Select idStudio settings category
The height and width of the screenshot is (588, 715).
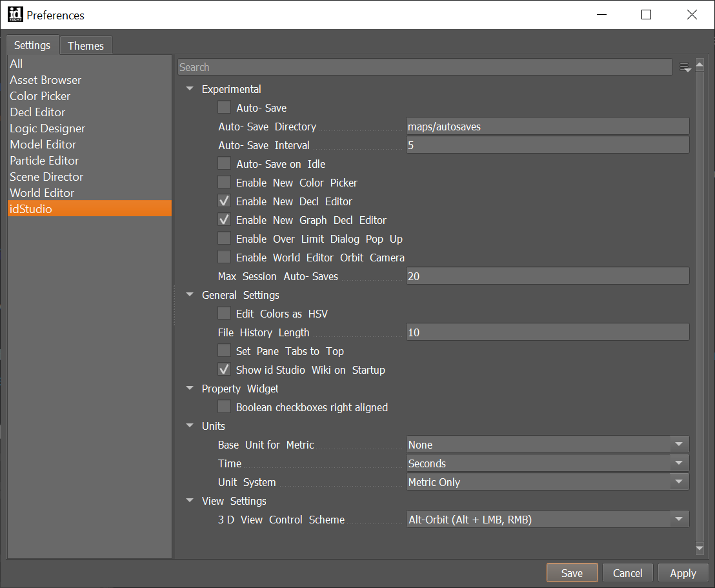(x=89, y=208)
